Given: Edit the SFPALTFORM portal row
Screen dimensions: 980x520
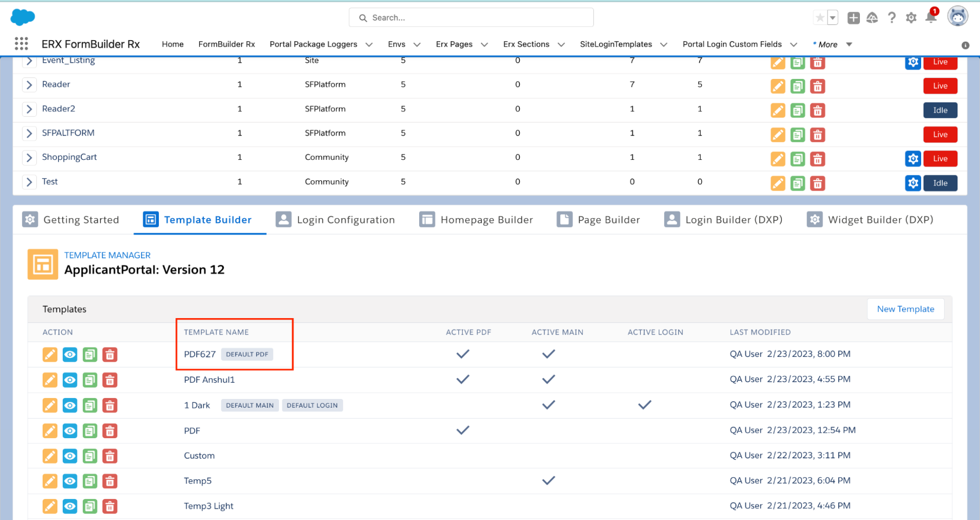Looking at the screenshot, I should [x=778, y=135].
